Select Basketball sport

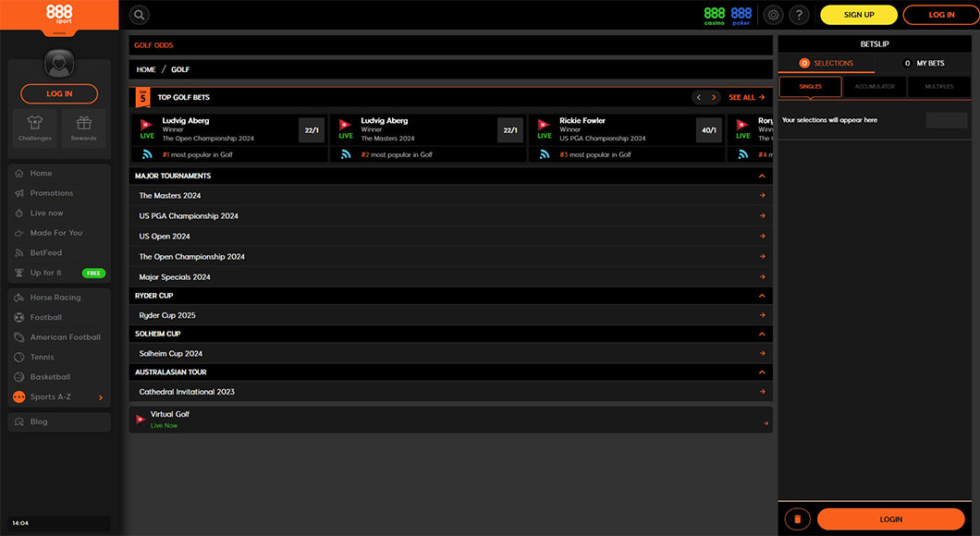(59, 377)
